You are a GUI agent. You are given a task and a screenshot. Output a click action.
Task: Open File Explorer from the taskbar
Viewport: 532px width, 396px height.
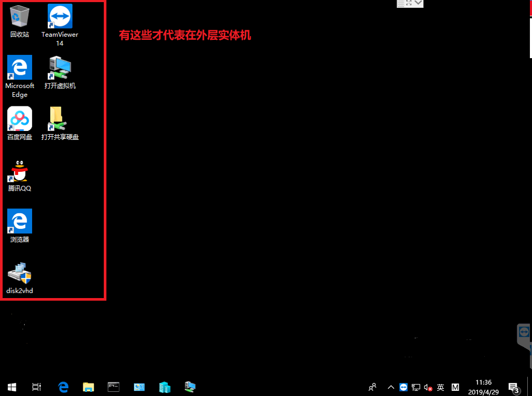tap(88, 387)
